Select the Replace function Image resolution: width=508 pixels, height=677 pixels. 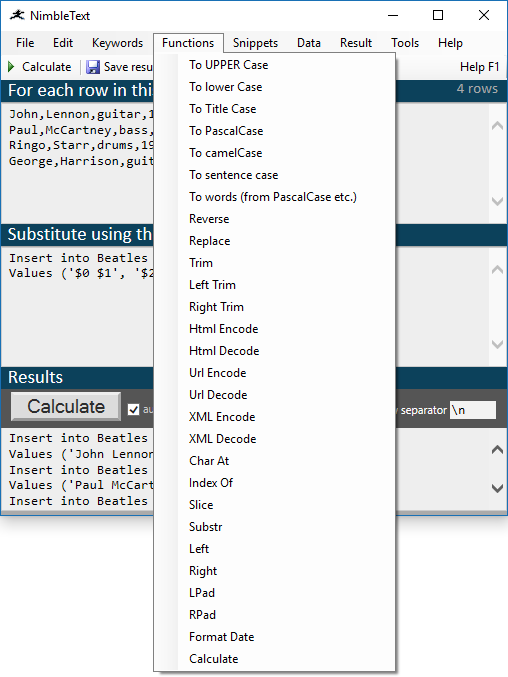pyautogui.click(x=275, y=241)
